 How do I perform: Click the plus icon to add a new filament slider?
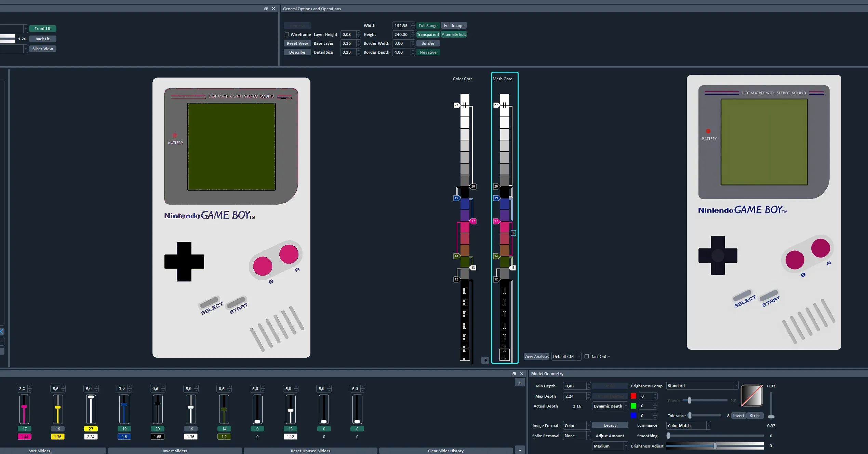click(519, 383)
